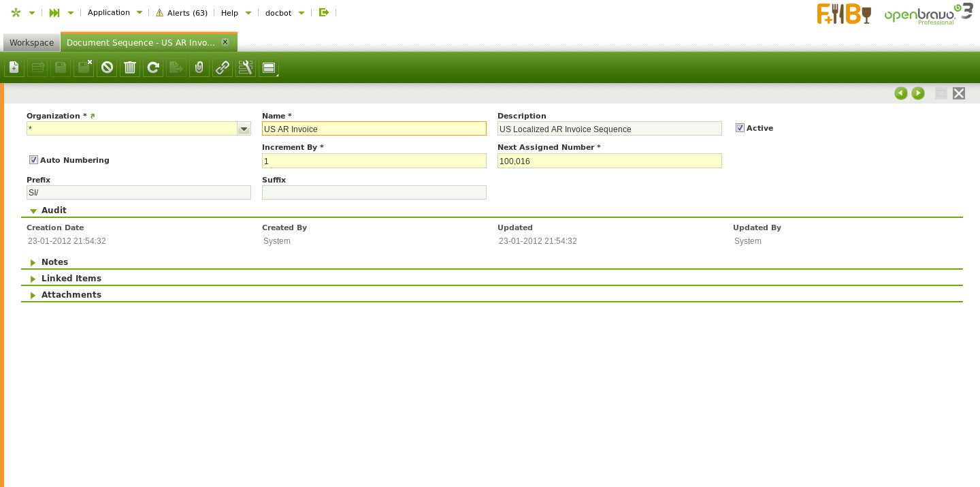Toggle the Active checkbox
This screenshot has height=487, width=980.
point(740,128)
